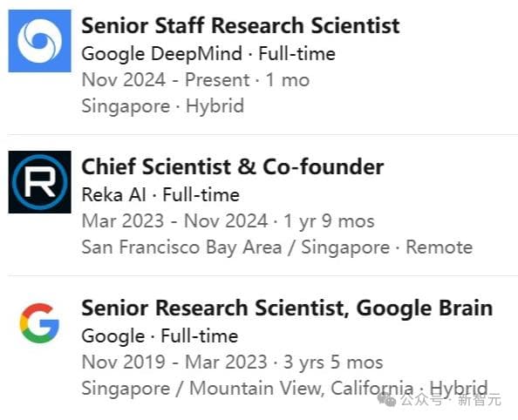Click the Google · Full-time company line
This screenshot has height=420, width=518.
[160, 335]
